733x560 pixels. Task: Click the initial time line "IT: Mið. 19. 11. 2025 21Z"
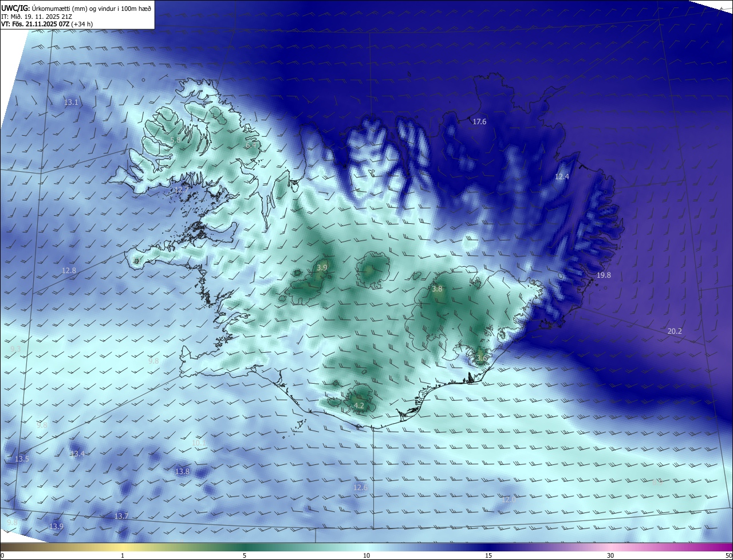click(x=37, y=17)
